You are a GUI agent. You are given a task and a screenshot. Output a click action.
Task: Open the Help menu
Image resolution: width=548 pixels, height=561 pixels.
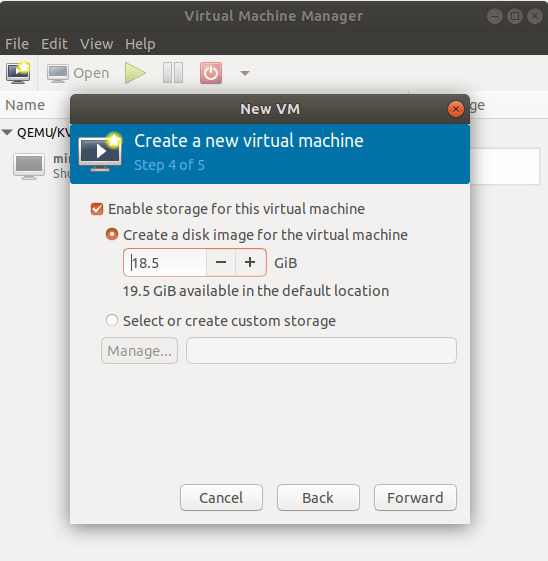click(x=140, y=44)
